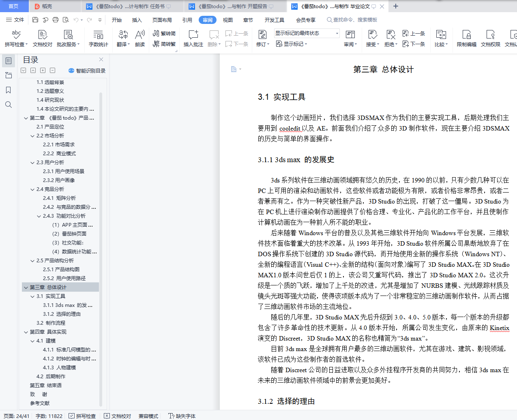This screenshot has width=517, height=420.
Task: Go to 首页 home tab
Action: 14,6
